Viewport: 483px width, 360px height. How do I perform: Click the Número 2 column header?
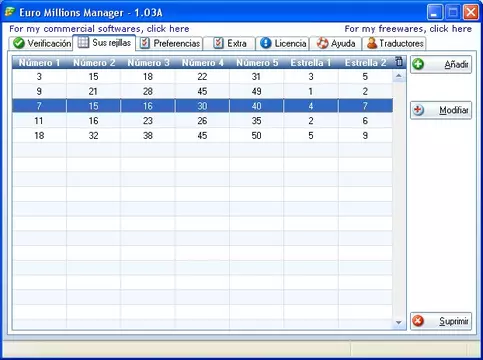tap(94, 63)
